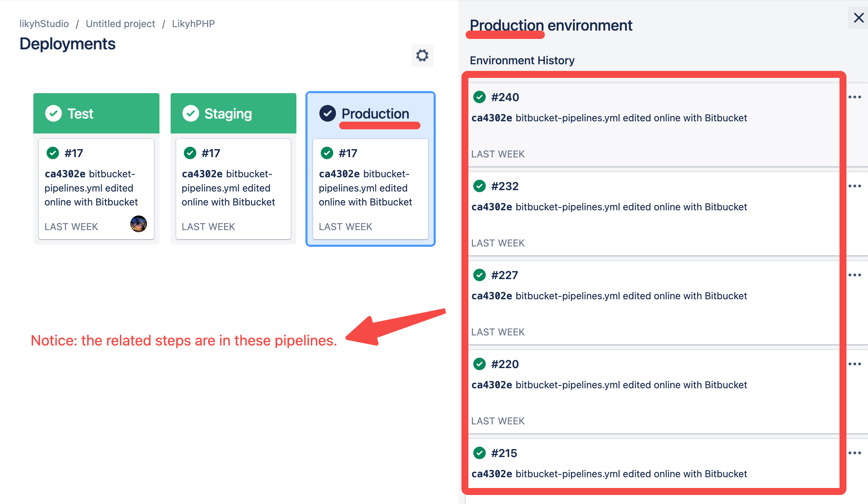Close the Production environment panel
This screenshot has width=868, height=504.
858,18
